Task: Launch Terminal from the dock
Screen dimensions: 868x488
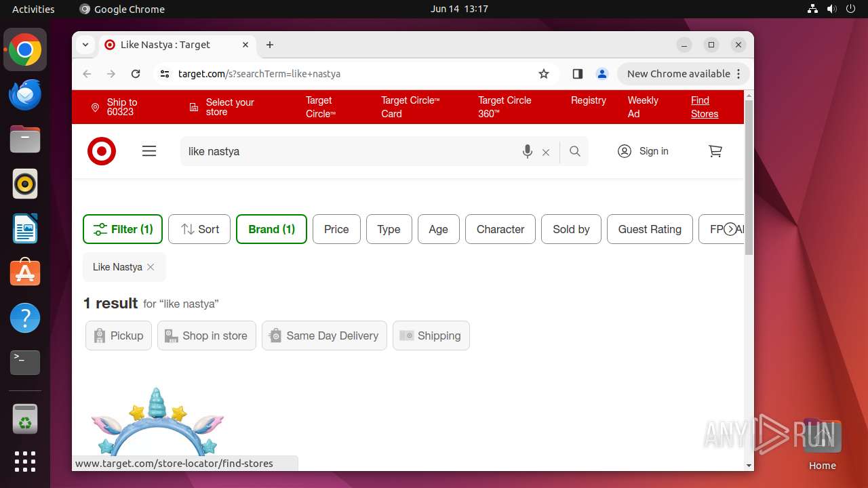Action: click(25, 363)
